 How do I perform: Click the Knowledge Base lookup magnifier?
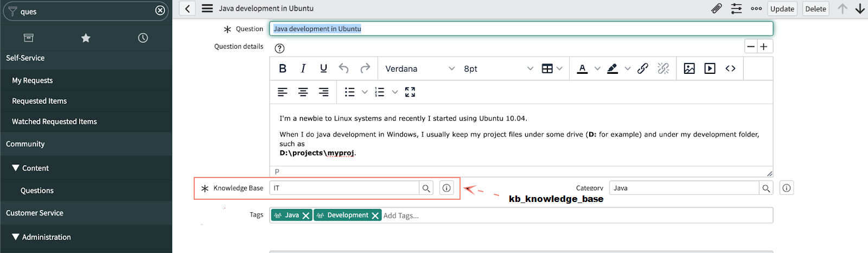pos(426,188)
